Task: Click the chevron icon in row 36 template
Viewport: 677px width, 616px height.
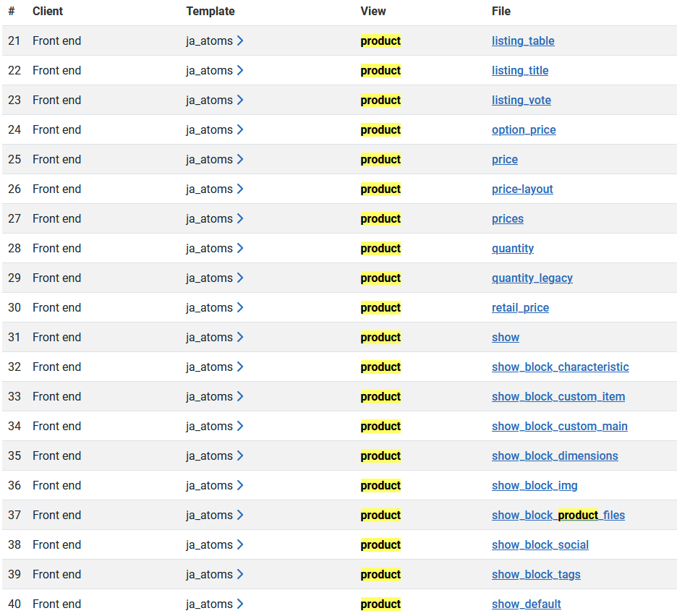Action: point(240,485)
